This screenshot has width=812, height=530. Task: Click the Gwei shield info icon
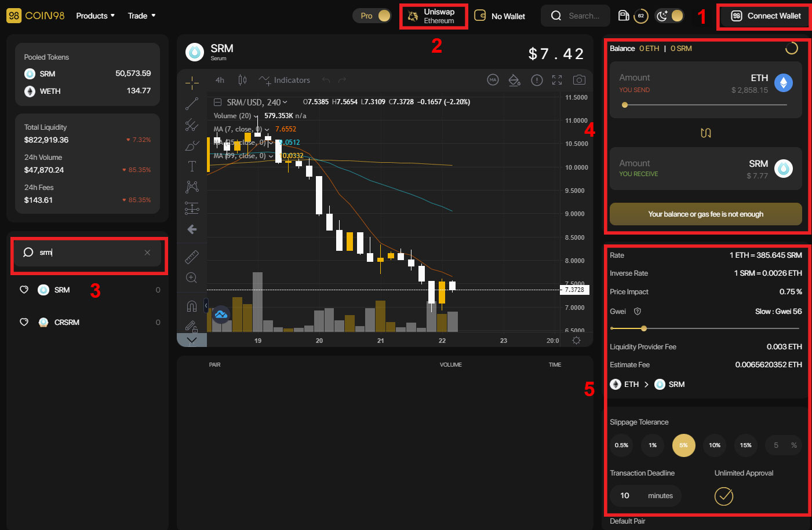click(x=637, y=312)
